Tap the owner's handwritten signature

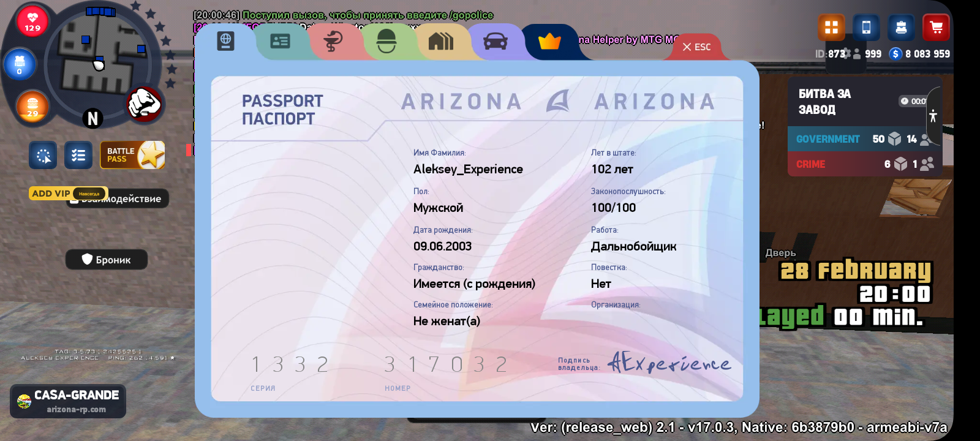(x=669, y=362)
